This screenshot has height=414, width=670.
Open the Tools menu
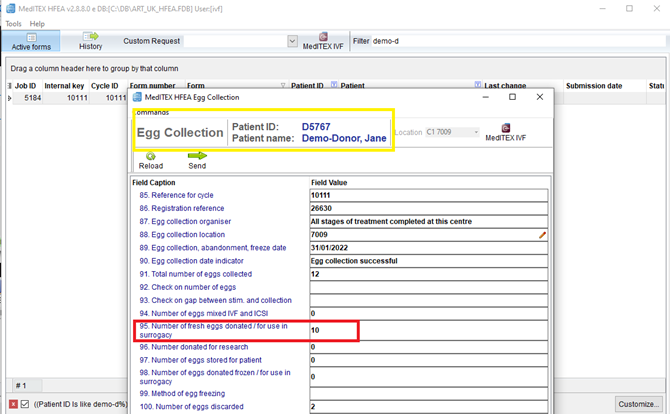coord(13,24)
